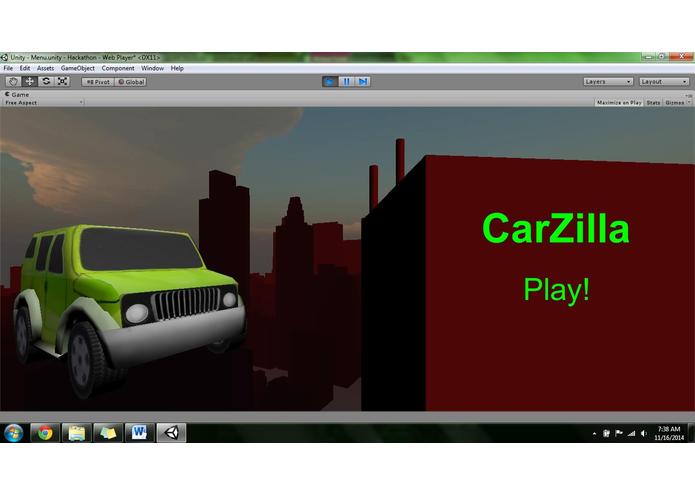Click the Show Desktop strip at taskbar end
695x494 pixels.
pos(691,433)
